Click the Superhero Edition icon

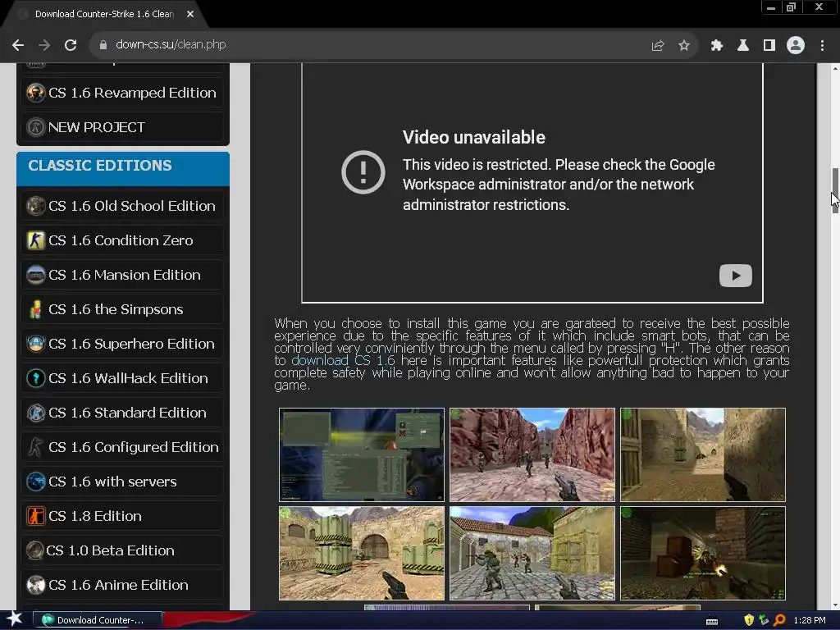[x=35, y=344]
